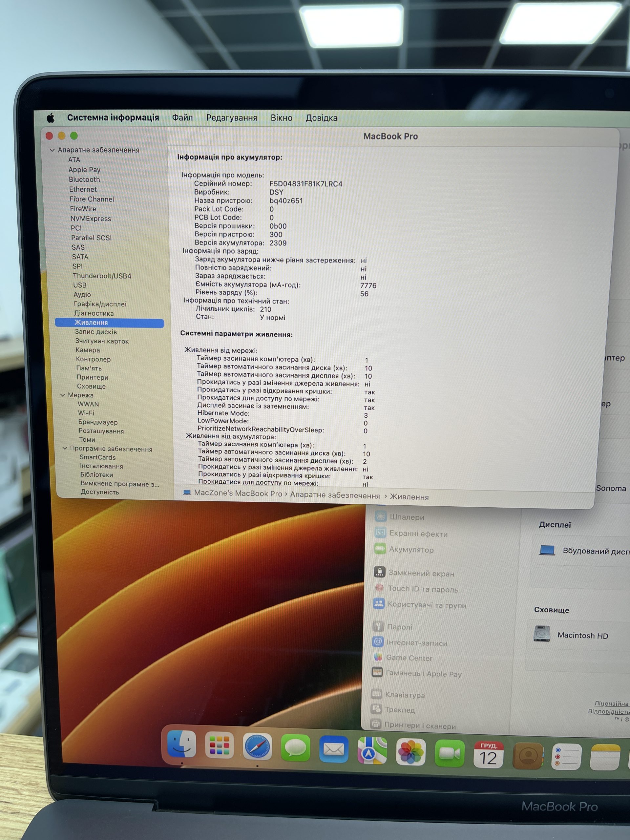Open the Системна інформація menu

point(113,118)
